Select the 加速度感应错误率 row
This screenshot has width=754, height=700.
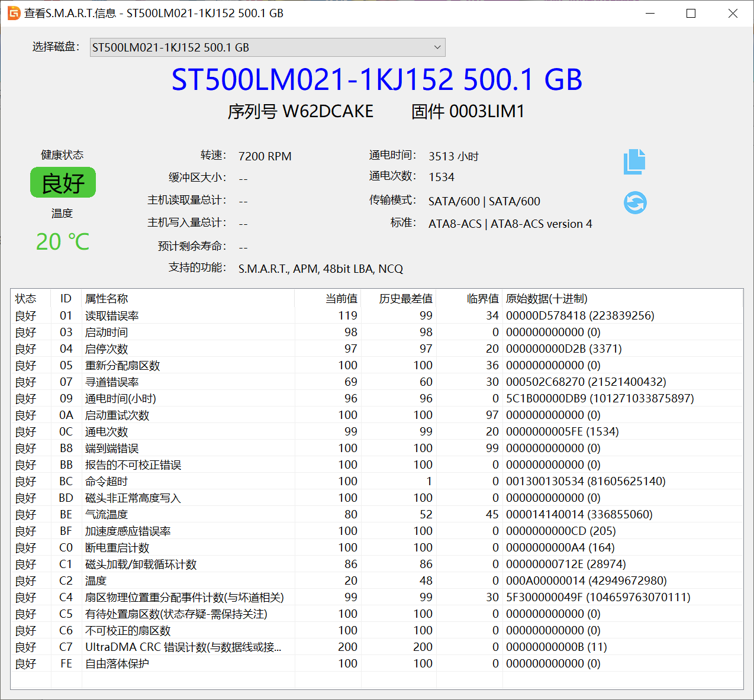(376, 531)
